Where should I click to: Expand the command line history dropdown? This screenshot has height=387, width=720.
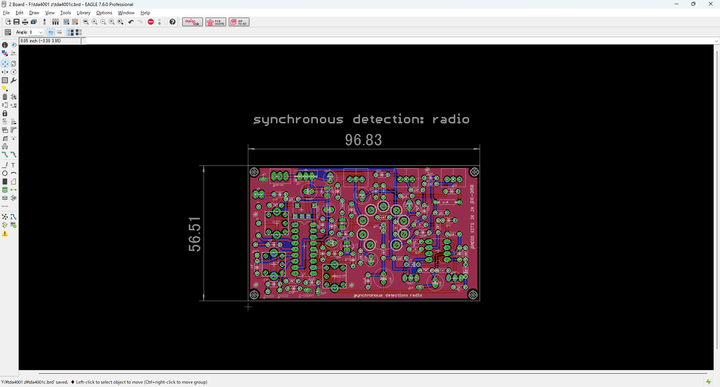(716, 41)
